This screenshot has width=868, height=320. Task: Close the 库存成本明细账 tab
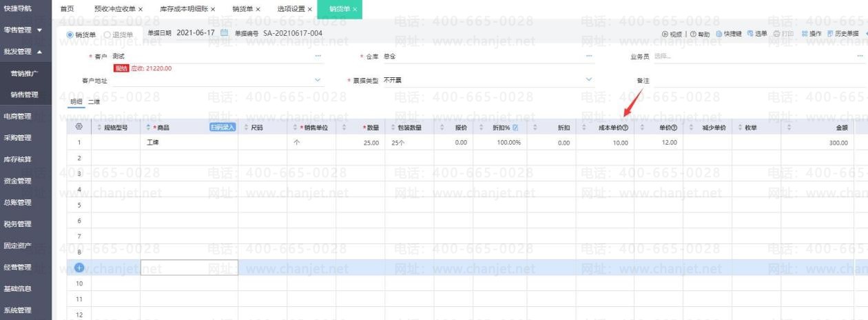[x=212, y=10]
